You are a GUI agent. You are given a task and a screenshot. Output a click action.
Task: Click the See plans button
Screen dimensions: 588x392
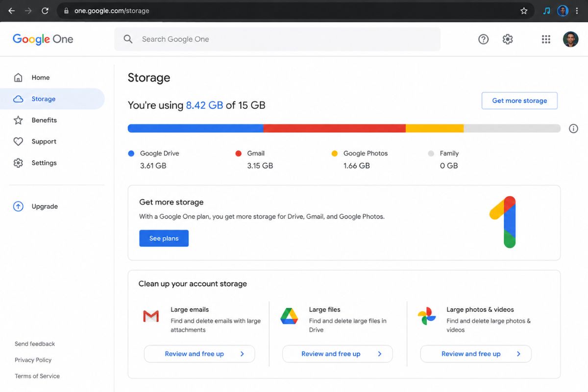[x=164, y=238]
